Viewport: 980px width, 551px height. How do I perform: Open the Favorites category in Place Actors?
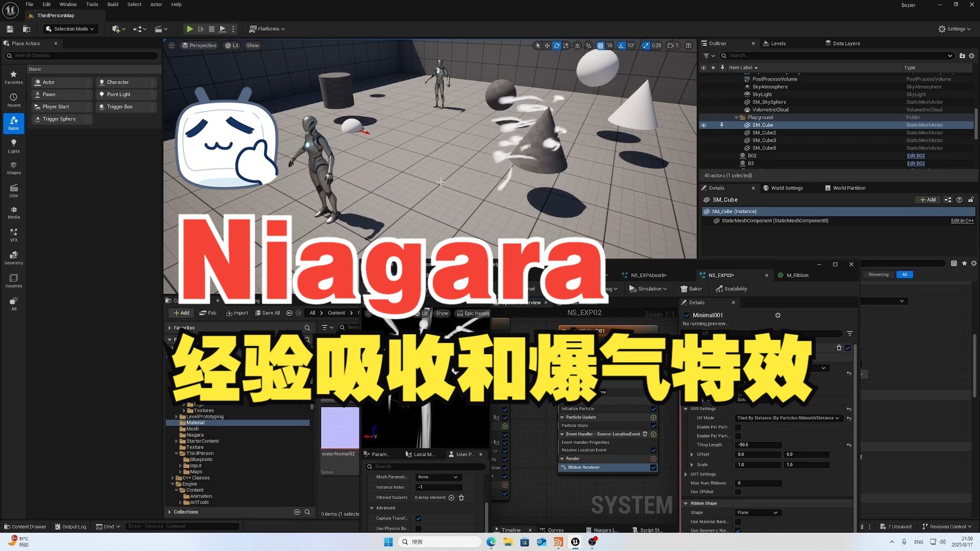[x=14, y=78]
